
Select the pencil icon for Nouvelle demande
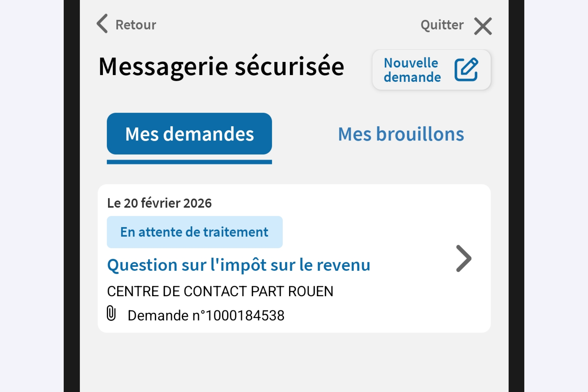tap(467, 70)
